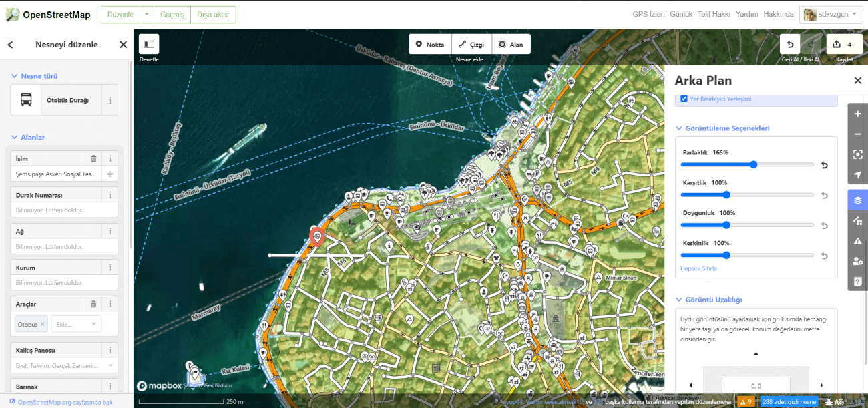Click the undo arrow in top toolbar
Viewport: 868px width, 408px height.
[790, 45]
